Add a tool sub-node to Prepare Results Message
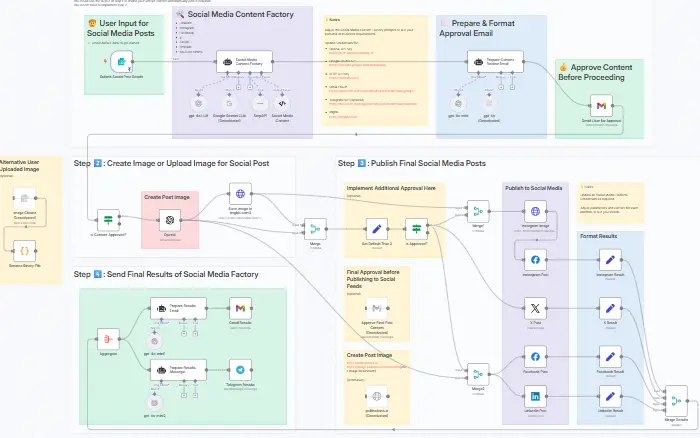This screenshot has height=438, width=700. pos(195,395)
